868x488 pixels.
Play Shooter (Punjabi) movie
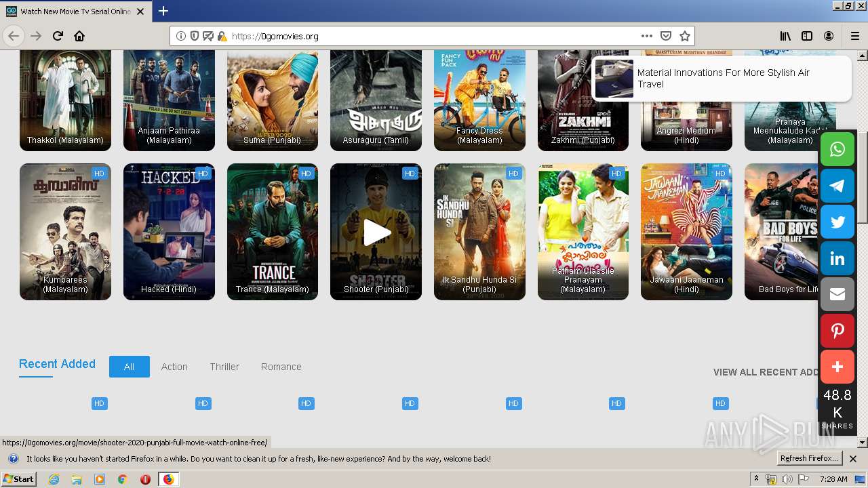click(376, 232)
